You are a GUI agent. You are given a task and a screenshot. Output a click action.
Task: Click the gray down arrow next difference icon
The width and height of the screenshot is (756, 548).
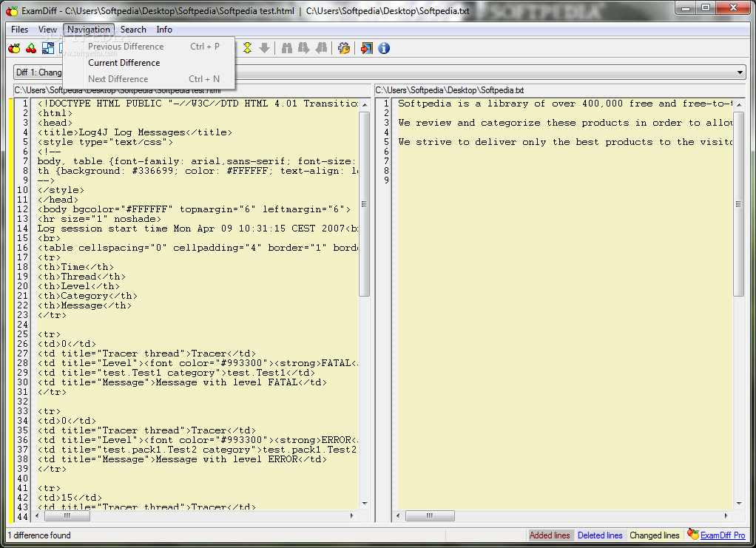pos(264,48)
